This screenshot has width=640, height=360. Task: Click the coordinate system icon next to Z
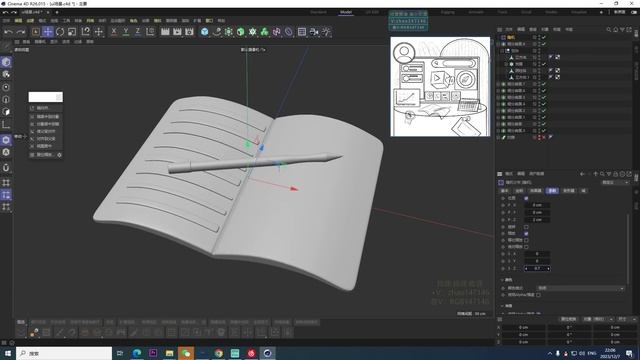(x=150, y=31)
